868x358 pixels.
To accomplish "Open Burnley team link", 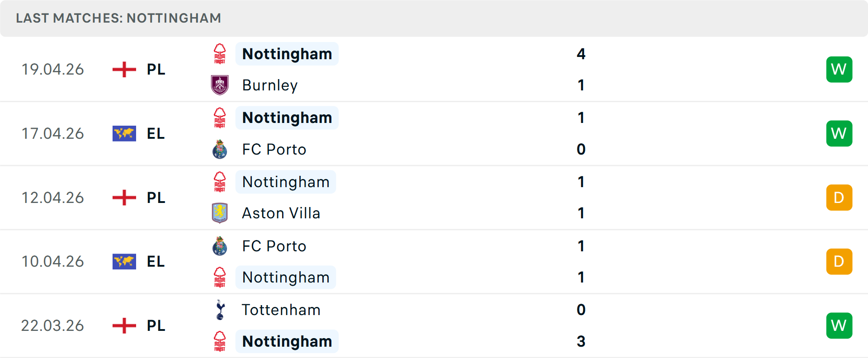I will tap(270, 85).
